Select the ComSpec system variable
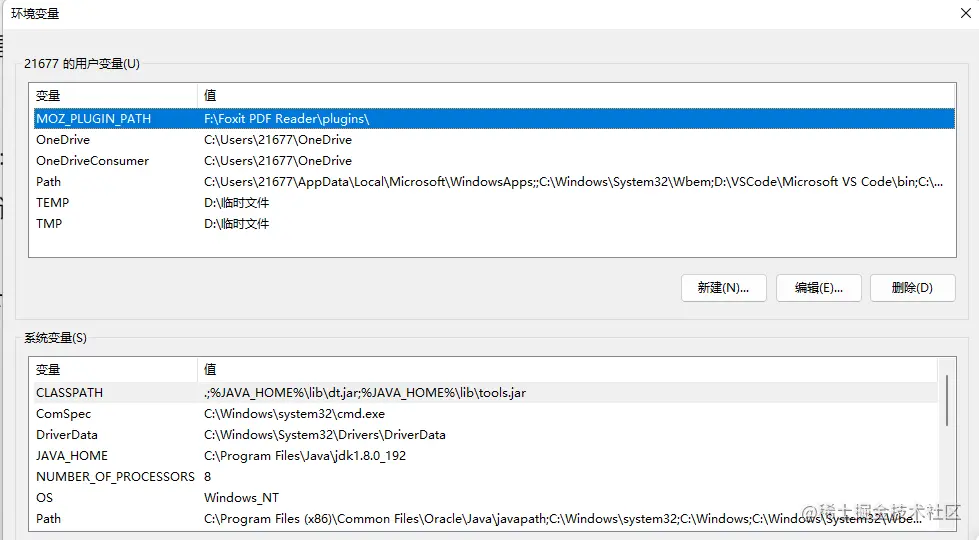The width and height of the screenshot is (979, 540). pyautogui.click(x=63, y=414)
